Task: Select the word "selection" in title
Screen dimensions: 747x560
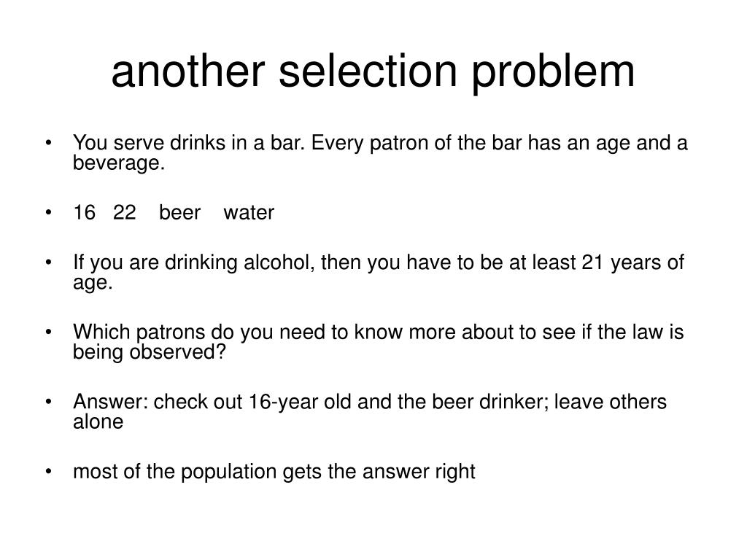Action: [368, 71]
